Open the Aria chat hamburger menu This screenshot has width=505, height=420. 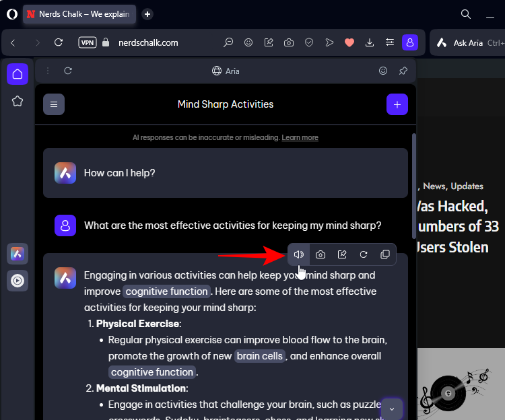54,104
